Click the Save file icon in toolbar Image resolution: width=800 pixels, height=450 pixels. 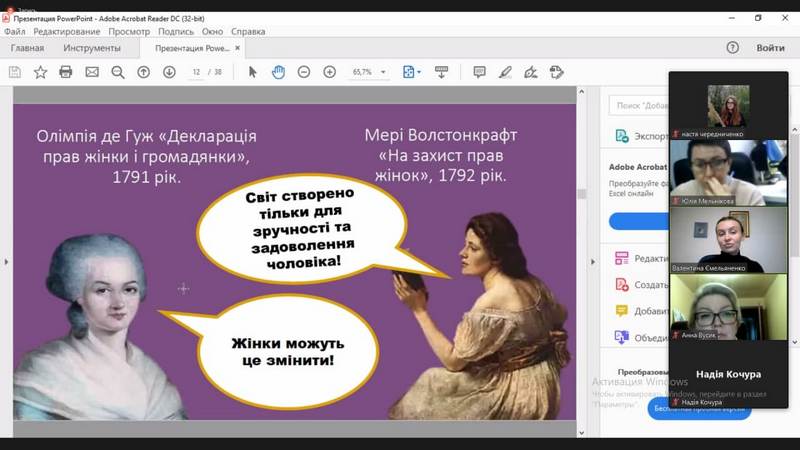[x=15, y=72]
